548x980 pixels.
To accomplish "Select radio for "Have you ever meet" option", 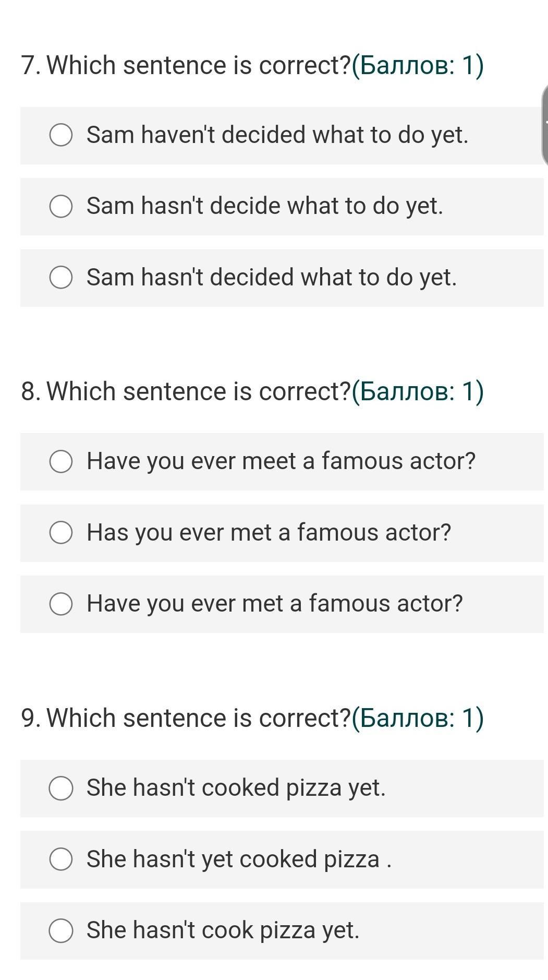I will coord(61,461).
